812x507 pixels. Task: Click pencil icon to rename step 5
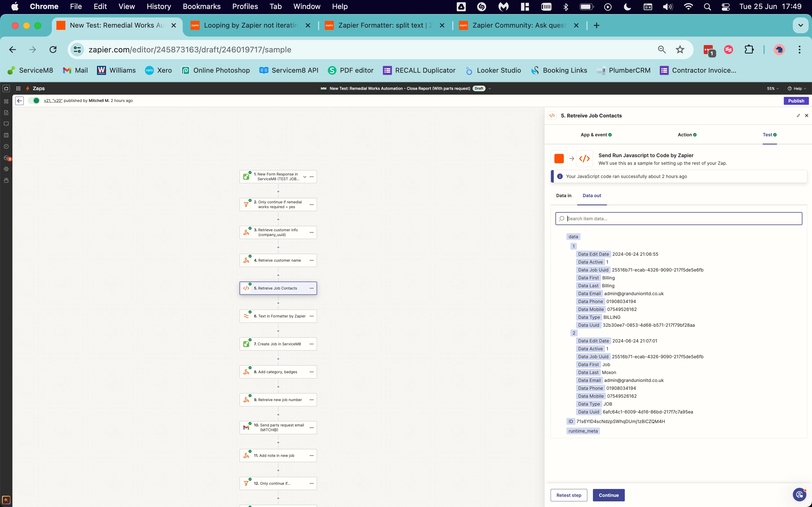coord(798,115)
